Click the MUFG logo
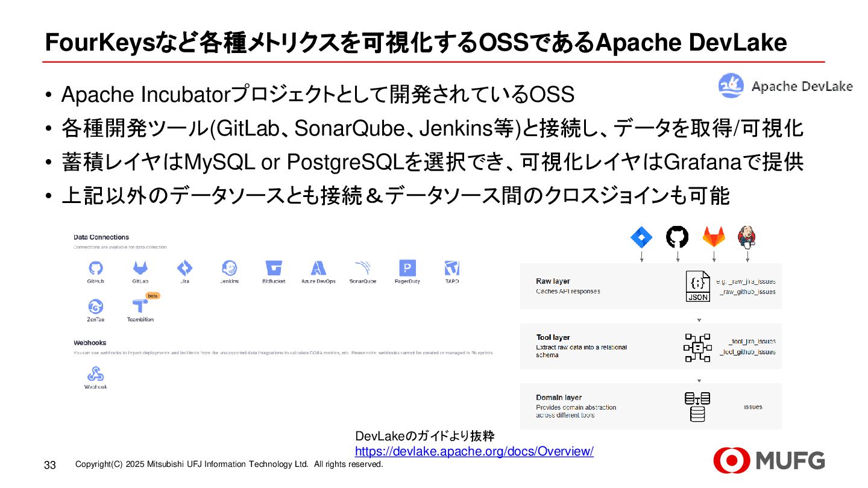Image resolution: width=868 pixels, height=488 pixels. pos(769,461)
